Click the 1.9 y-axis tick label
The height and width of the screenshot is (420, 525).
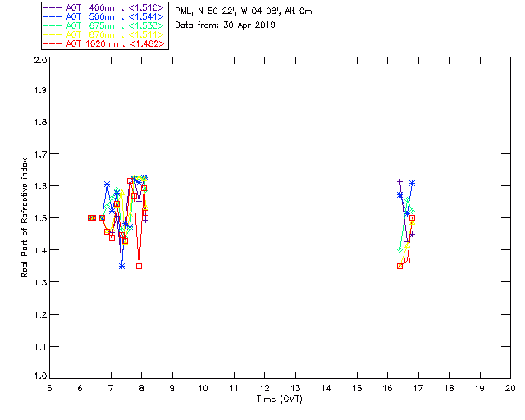[x=40, y=89]
